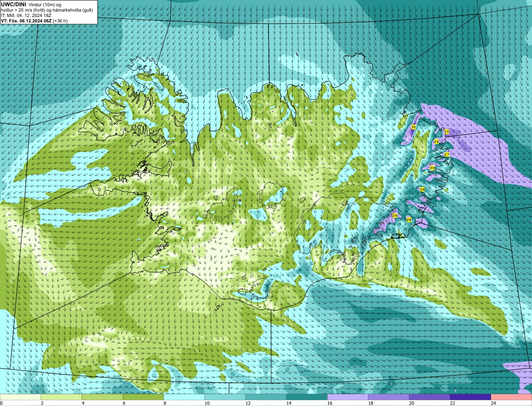
Task: Click the scale label "6" under the color bar
Action: pos(124,403)
